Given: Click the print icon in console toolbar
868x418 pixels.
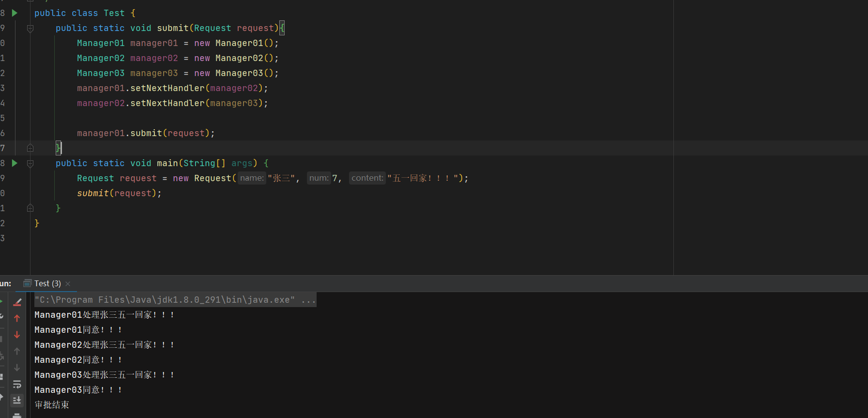Looking at the screenshot, I should 17,415.
